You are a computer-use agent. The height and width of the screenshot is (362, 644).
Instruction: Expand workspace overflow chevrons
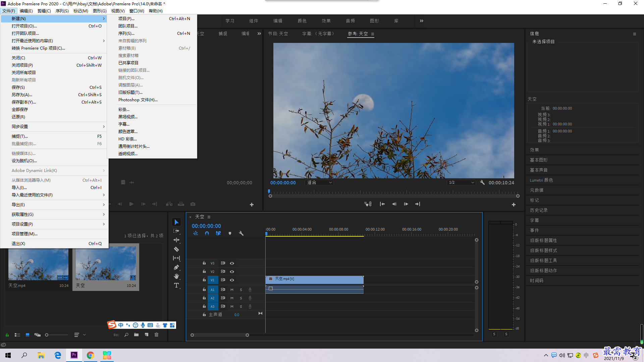422,21
